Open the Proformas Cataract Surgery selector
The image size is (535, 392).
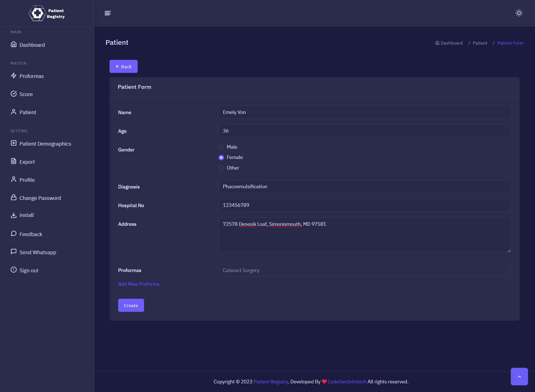click(x=364, y=270)
